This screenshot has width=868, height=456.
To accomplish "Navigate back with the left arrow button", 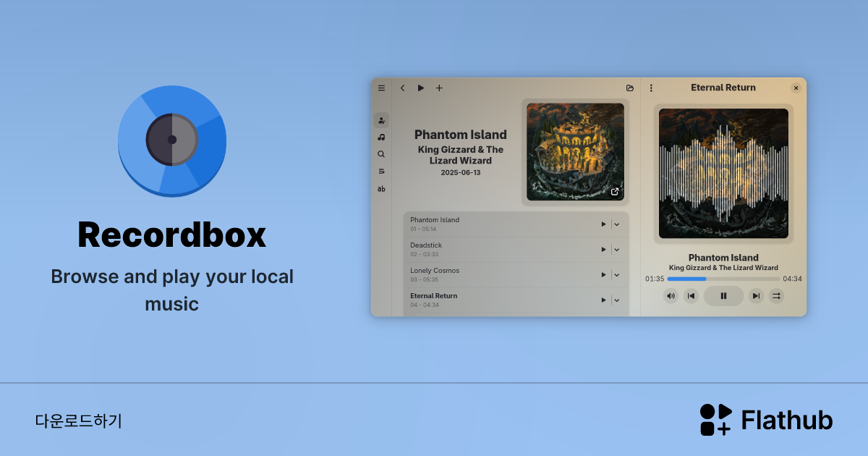I will [402, 88].
